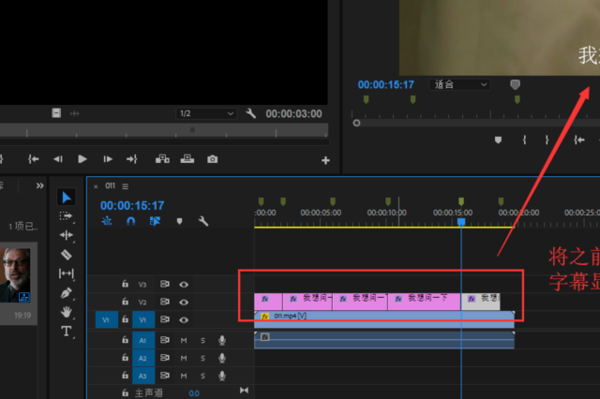600x399 pixels.
Task: Select the Slip tool
Action: point(66,274)
